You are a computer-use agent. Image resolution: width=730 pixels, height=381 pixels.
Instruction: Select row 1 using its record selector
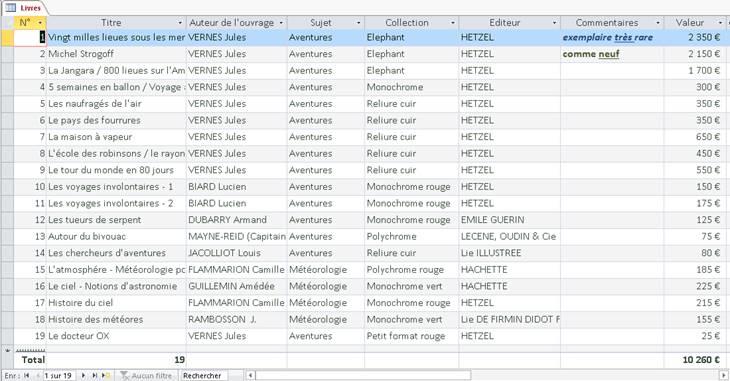pos(7,37)
